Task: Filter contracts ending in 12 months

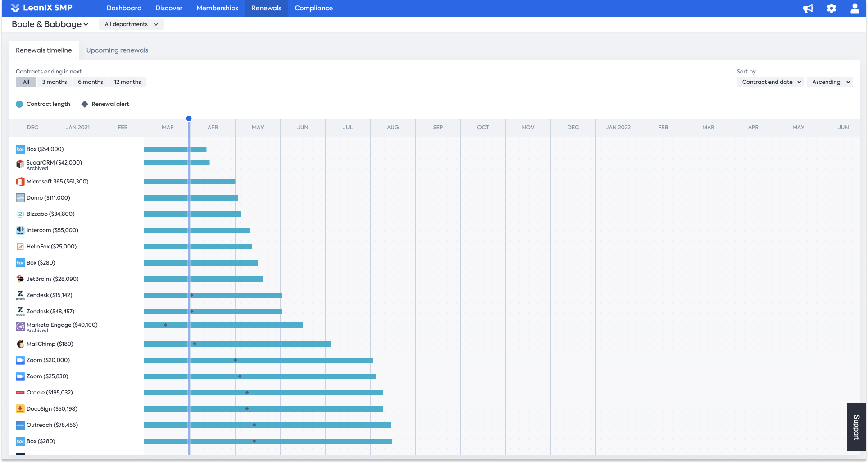Action: 127,82
